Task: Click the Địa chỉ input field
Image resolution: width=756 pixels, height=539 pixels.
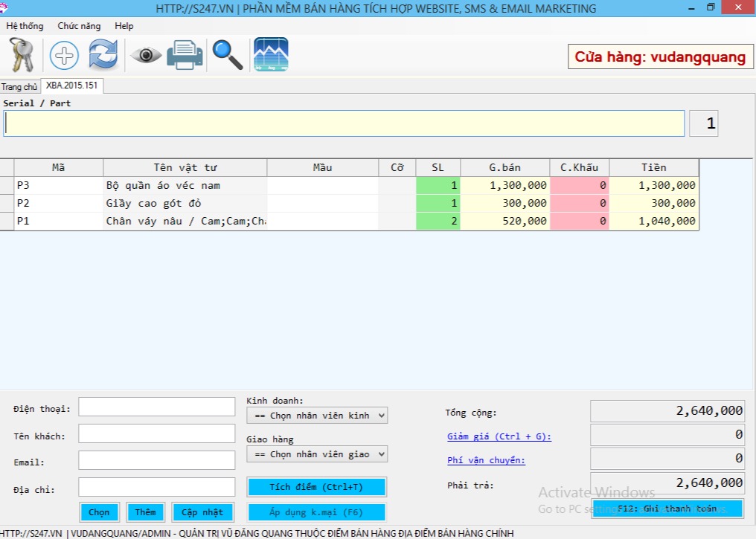Action: point(157,487)
